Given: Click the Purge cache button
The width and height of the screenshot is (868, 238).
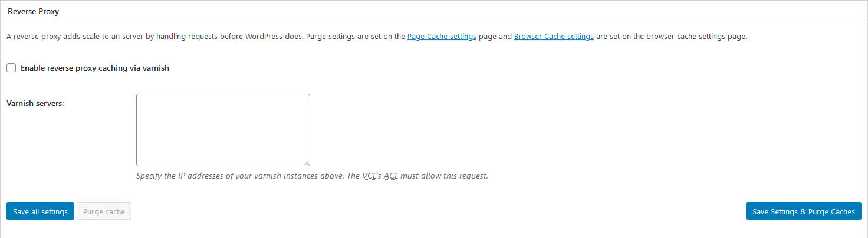Looking at the screenshot, I should coord(104,211).
